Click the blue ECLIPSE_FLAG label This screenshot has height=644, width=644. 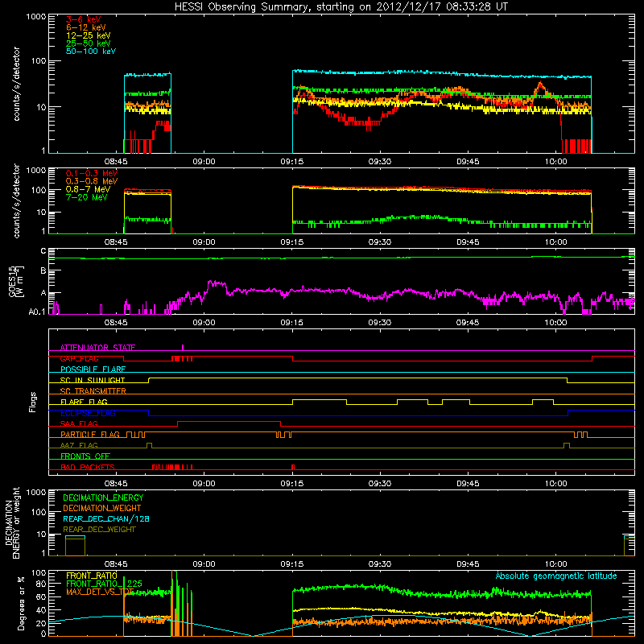point(88,413)
